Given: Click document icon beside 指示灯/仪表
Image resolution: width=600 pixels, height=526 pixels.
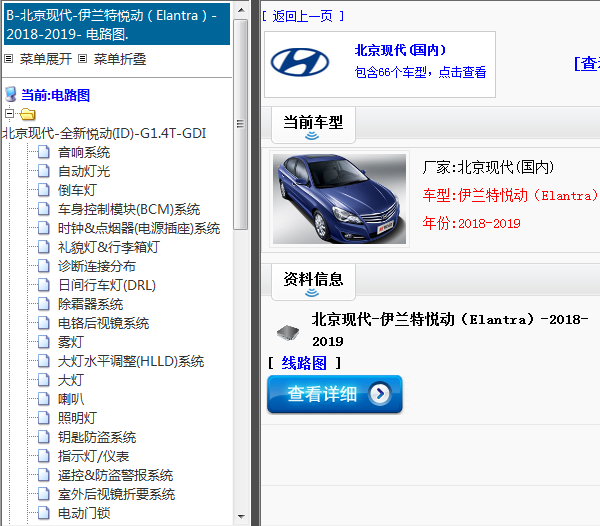Looking at the screenshot, I should pos(44,456).
